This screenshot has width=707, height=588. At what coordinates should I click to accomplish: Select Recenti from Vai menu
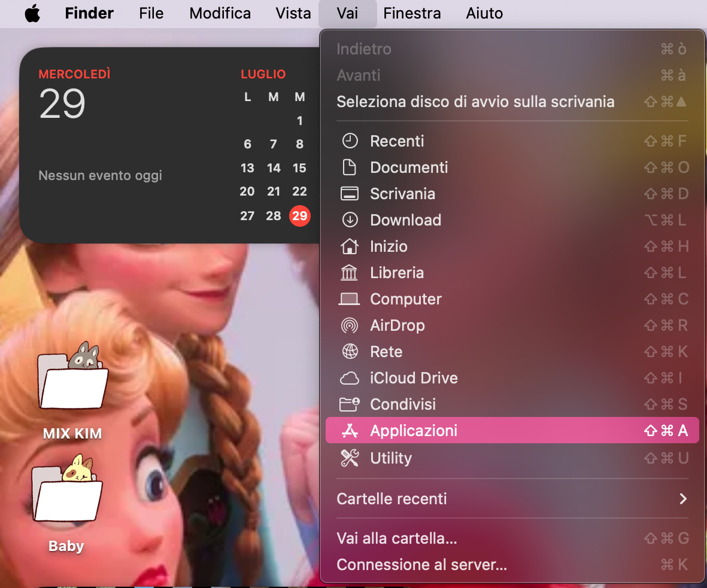[512, 141]
